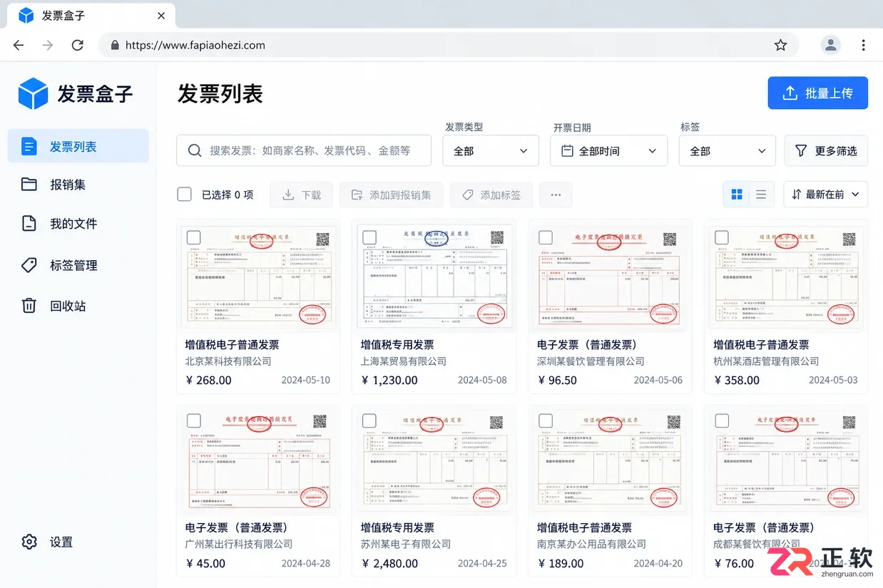Open the 深圳某餐饮管理有限公司 invoice thumbnail
Image resolution: width=883 pixels, height=588 pixels.
pyautogui.click(x=611, y=277)
